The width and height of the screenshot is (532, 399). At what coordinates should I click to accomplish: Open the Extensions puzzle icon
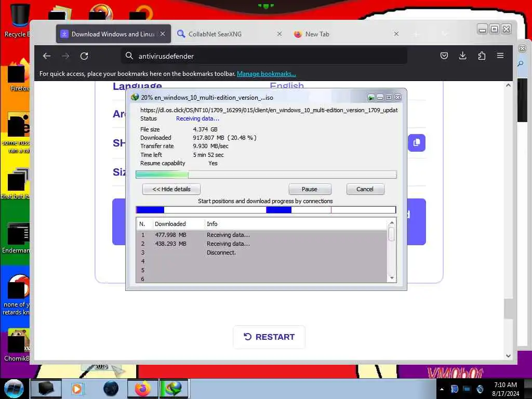[482, 56]
